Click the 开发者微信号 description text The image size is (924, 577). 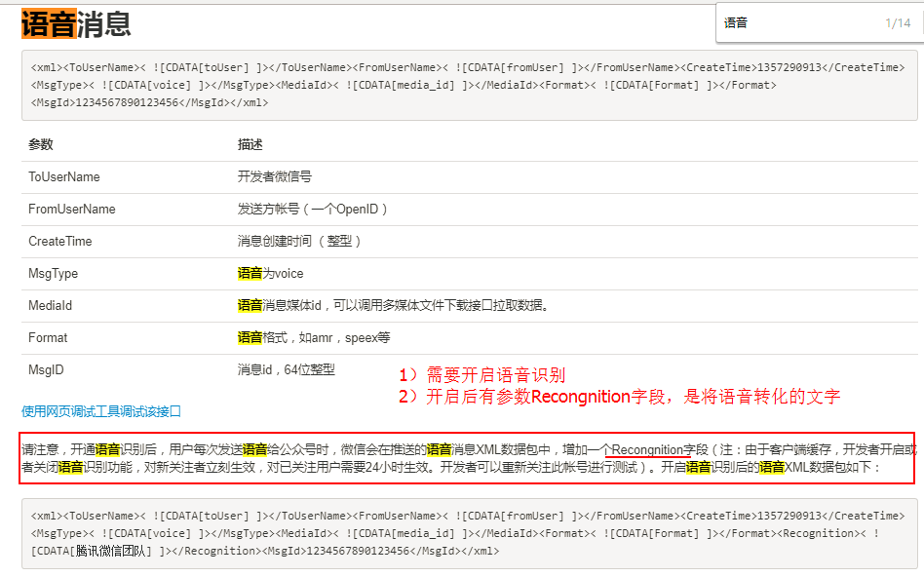275,177
